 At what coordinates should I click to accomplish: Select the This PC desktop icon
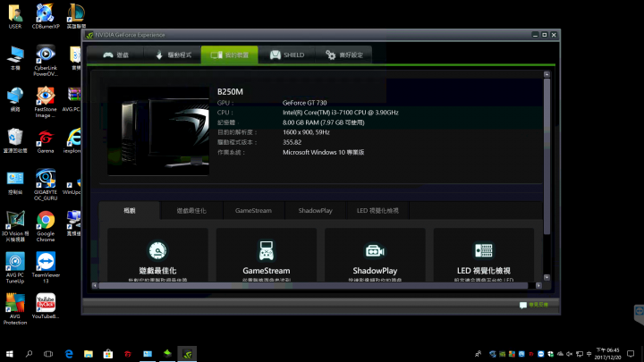click(x=15, y=58)
